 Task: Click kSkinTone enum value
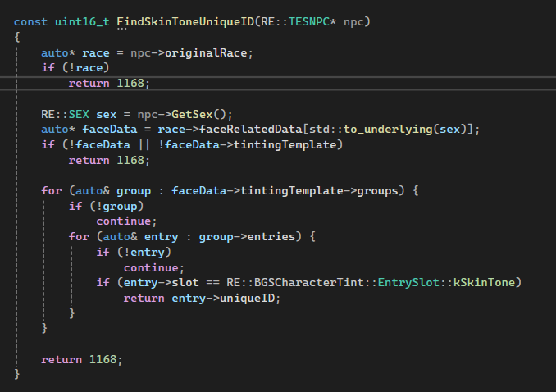(485, 283)
